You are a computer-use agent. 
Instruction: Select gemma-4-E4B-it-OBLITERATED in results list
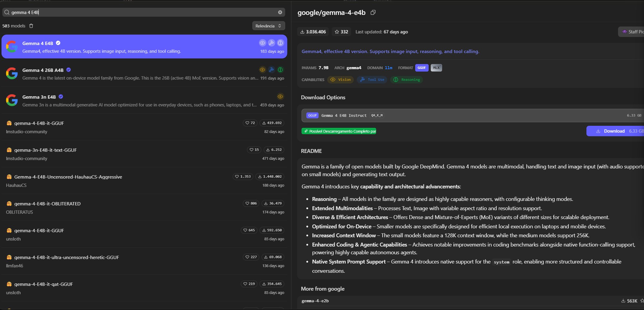(144, 207)
